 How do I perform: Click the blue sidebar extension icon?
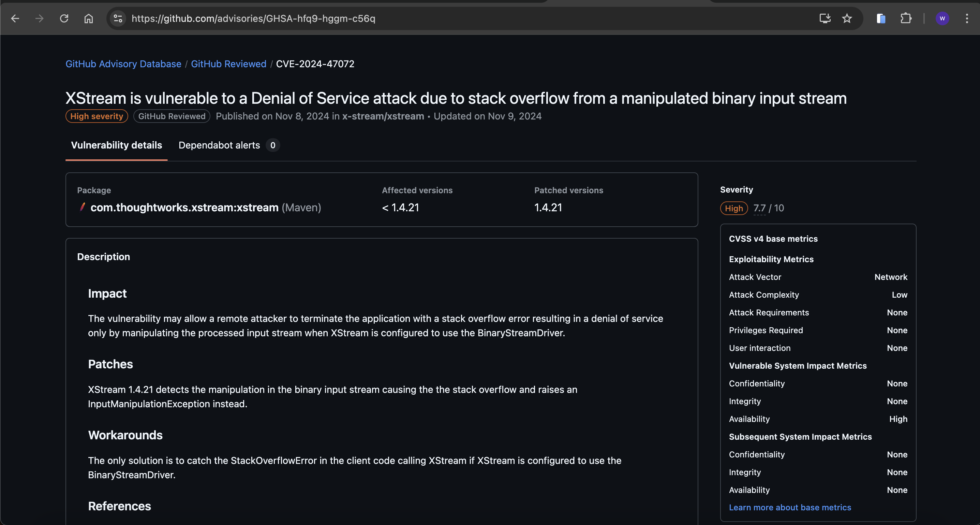[881, 18]
